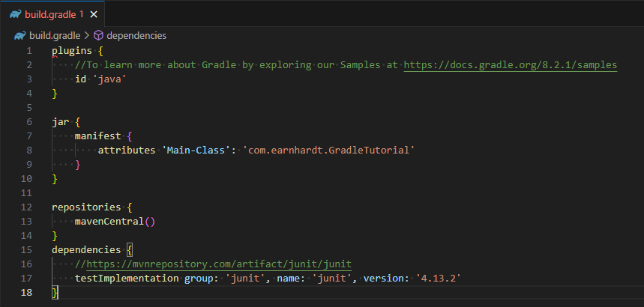Click the Gradle icon in the breadcrumb bar
This screenshot has height=307, width=644.
[x=19, y=36]
